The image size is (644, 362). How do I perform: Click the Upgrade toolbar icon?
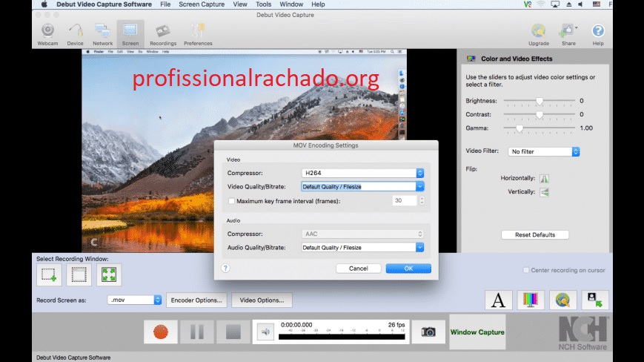click(539, 34)
